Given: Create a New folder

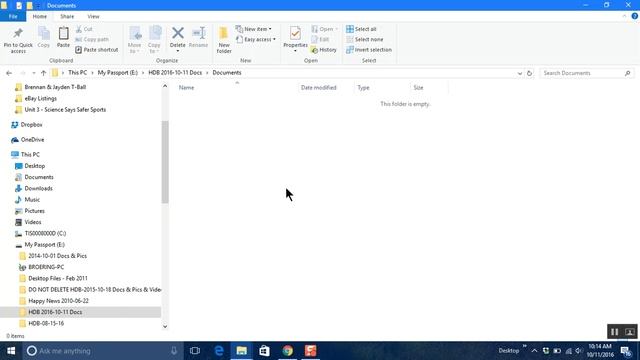Looking at the screenshot, I should (x=224, y=40).
